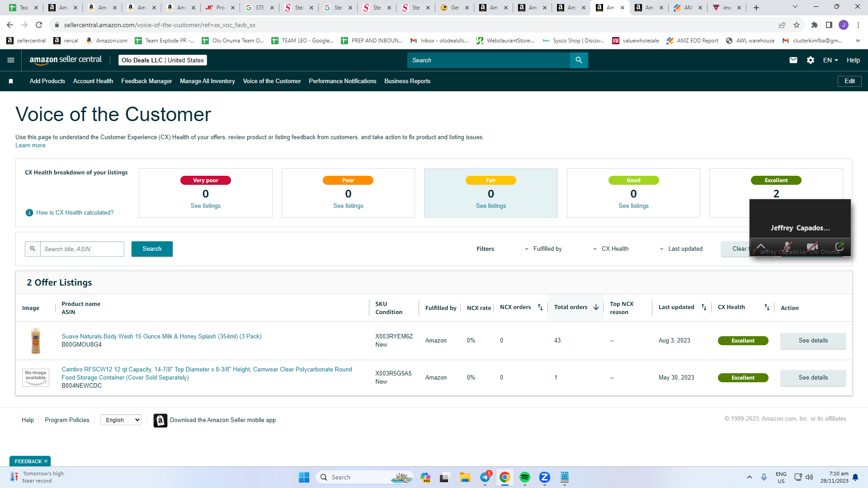Screen dimensions: 868x488
Task: Open the EN language dropdown
Action: click(x=830, y=60)
